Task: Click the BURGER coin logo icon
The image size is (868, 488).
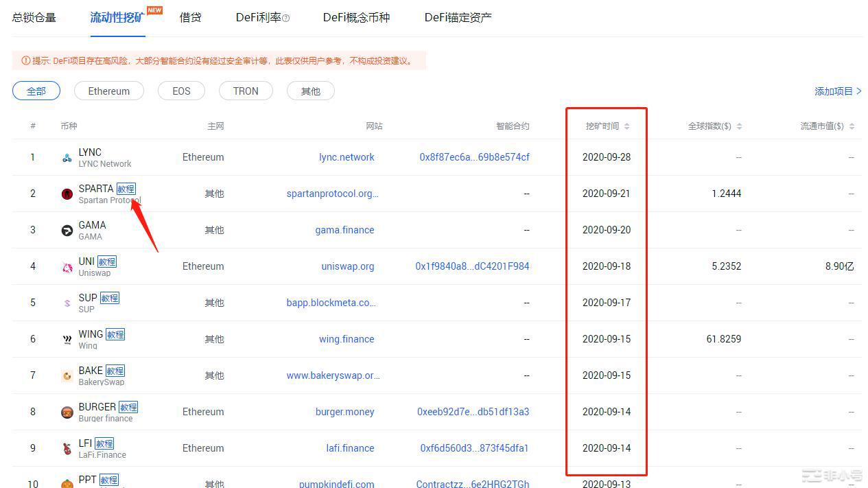Action: tap(67, 413)
